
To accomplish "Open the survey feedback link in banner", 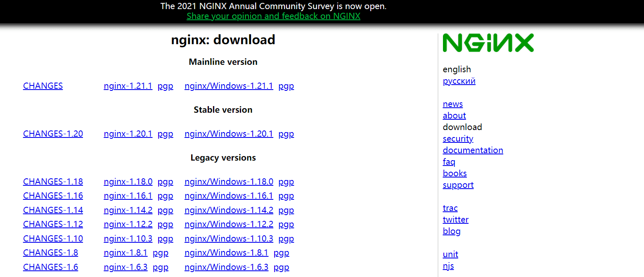I will coord(273,16).
